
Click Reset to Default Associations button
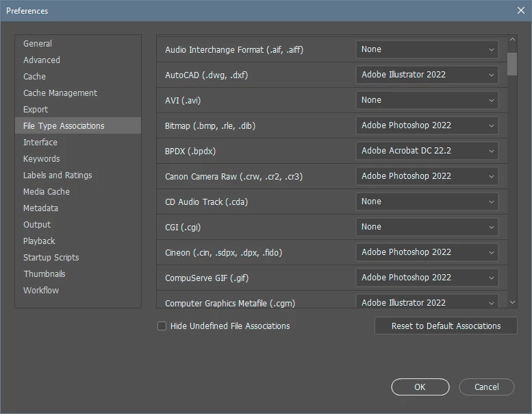tap(446, 326)
